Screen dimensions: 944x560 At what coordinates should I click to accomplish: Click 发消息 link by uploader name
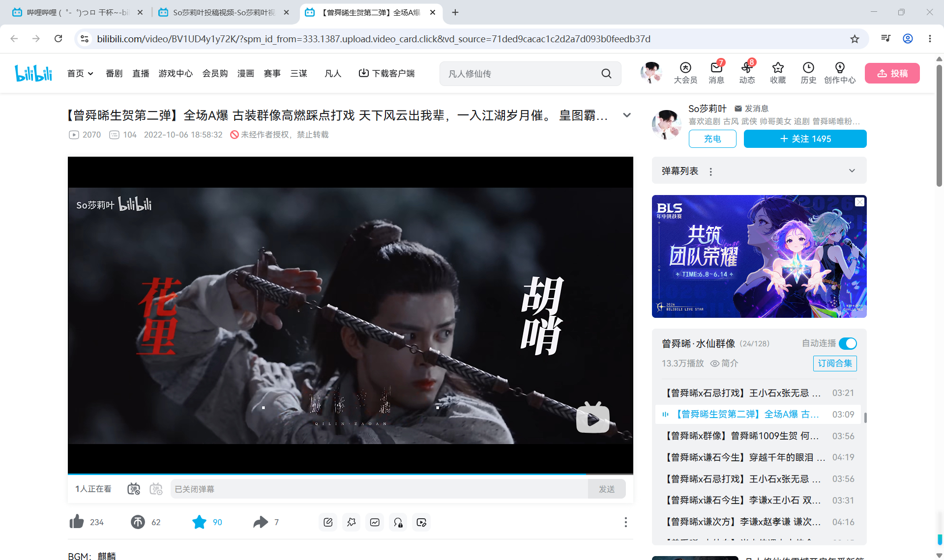(751, 109)
